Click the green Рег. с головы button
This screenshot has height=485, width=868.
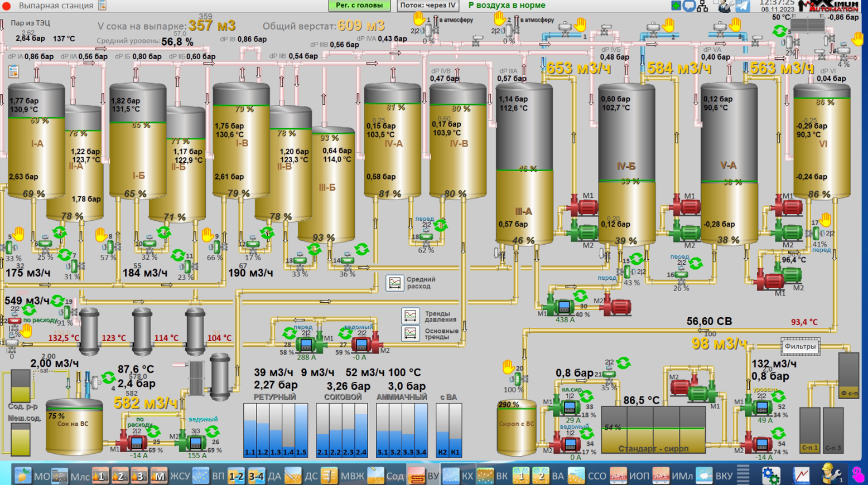point(359,6)
